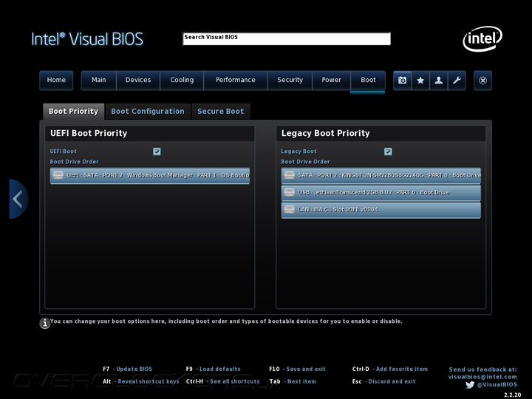Click the camera screenshot icon
This screenshot has height=399, width=532.
(x=403, y=81)
